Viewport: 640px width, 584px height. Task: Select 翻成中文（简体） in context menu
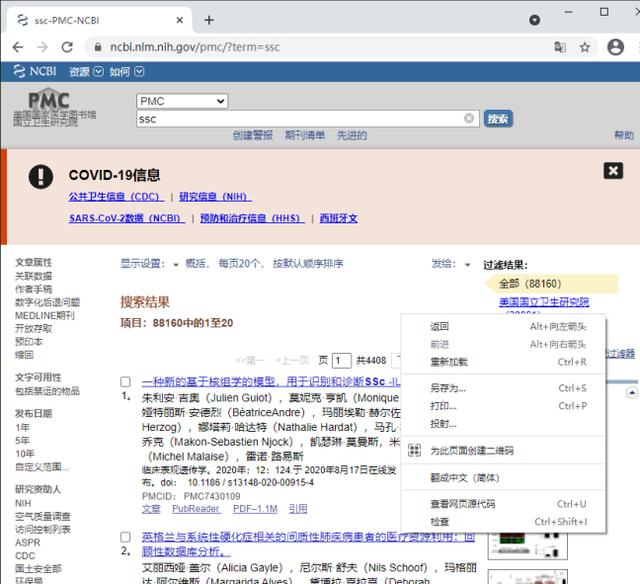pos(503,477)
